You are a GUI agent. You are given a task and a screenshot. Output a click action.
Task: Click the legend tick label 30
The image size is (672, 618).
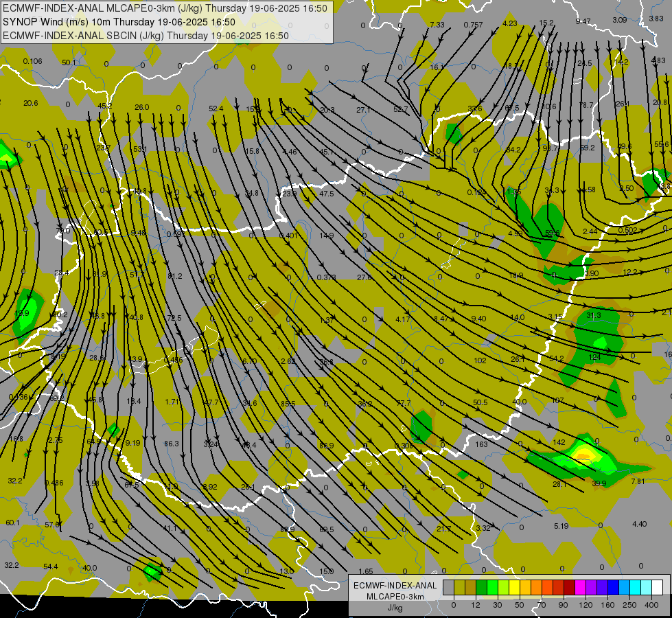497,605
